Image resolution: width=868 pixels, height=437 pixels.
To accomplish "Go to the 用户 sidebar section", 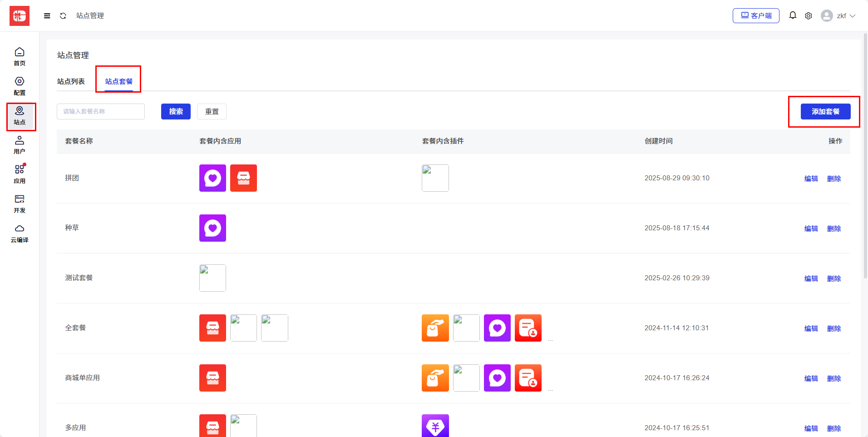I will click(20, 145).
